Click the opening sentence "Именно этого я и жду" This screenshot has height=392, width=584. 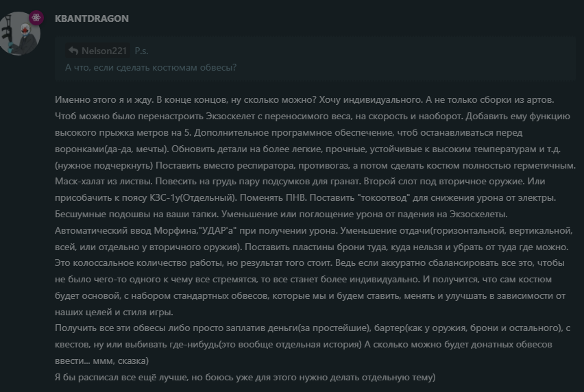104,100
